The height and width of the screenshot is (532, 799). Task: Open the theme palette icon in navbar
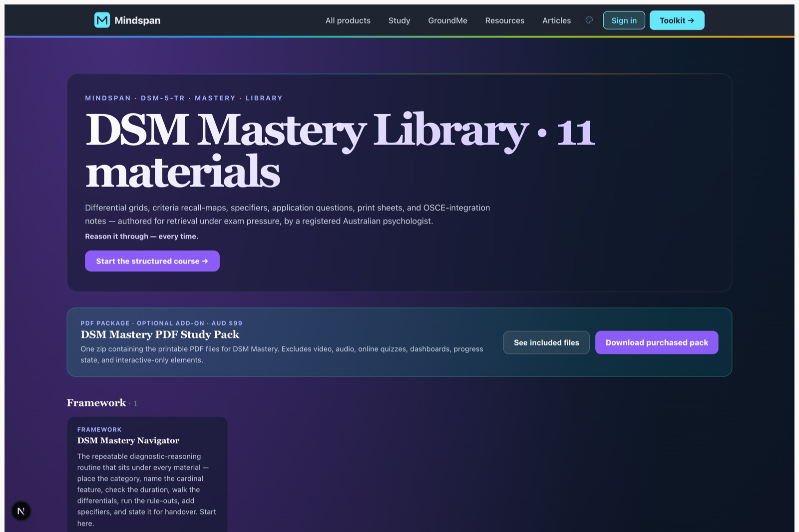click(x=589, y=20)
